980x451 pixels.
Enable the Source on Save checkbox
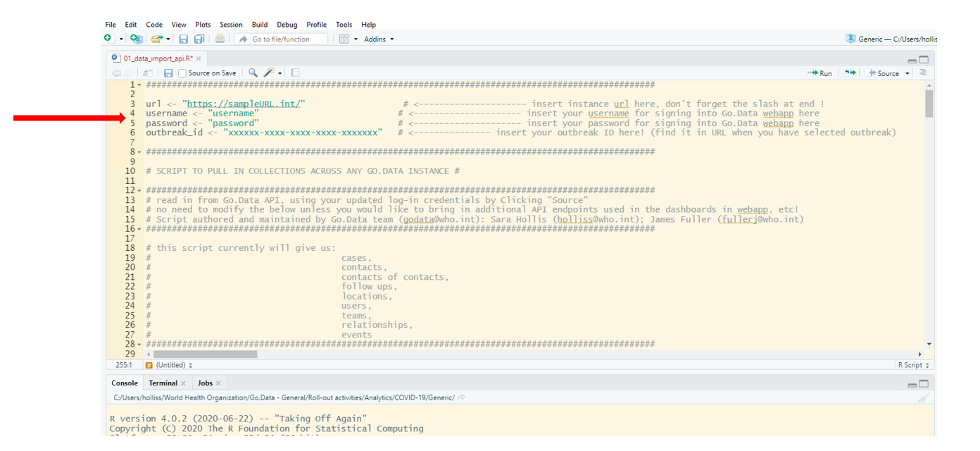coord(182,73)
